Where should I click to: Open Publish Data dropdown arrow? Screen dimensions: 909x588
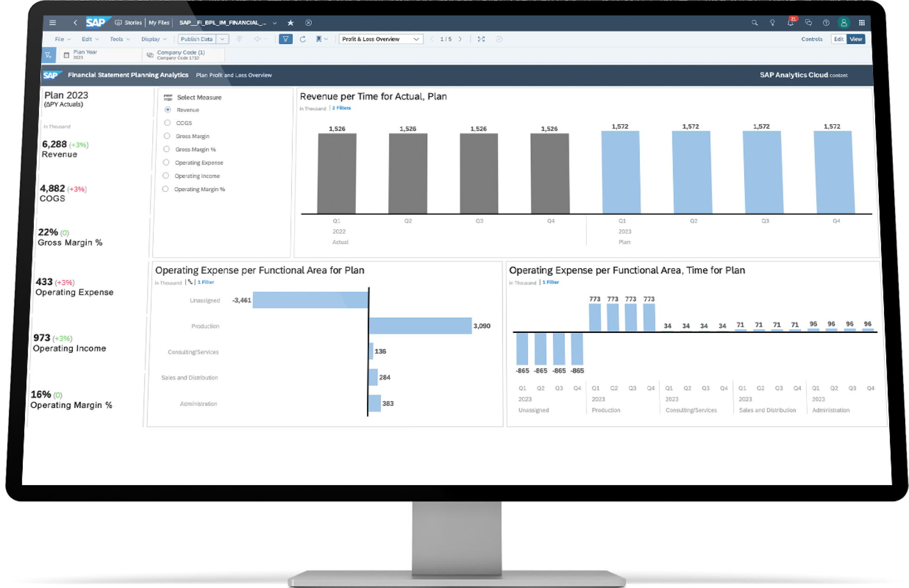coord(222,39)
